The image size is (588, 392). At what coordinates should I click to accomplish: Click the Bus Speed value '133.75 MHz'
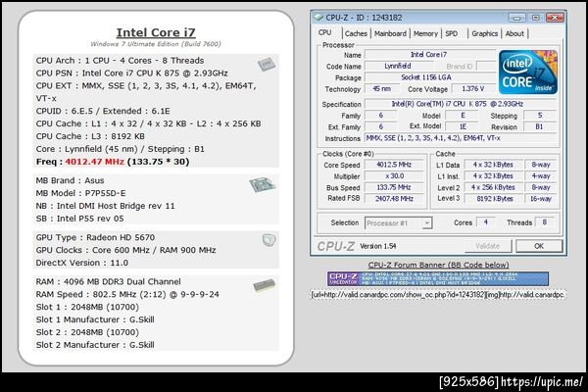click(x=394, y=187)
